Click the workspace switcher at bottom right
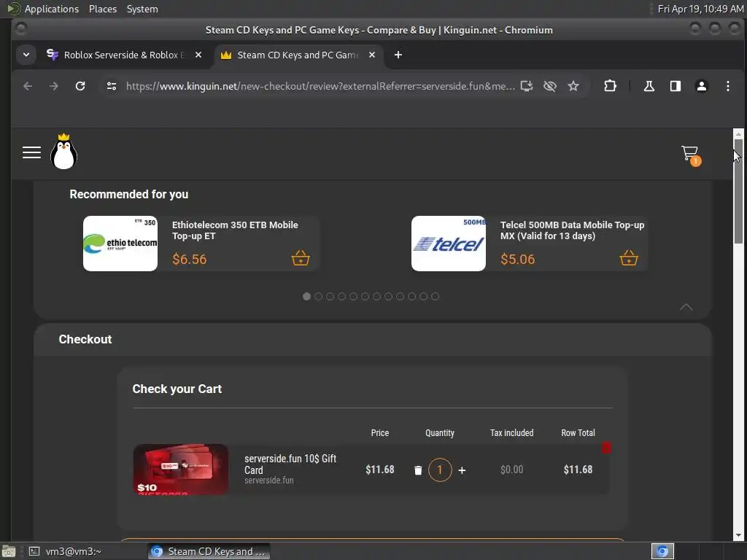Screen dimensions: 747x560 pyautogui.click(x=662, y=551)
